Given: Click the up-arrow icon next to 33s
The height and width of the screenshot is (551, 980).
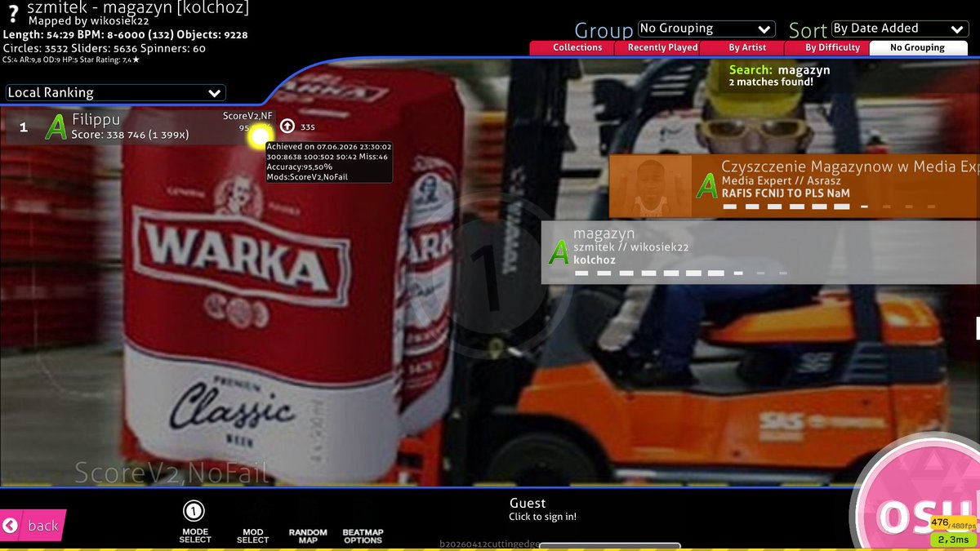Looking at the screenshot, I should (287, 126).
